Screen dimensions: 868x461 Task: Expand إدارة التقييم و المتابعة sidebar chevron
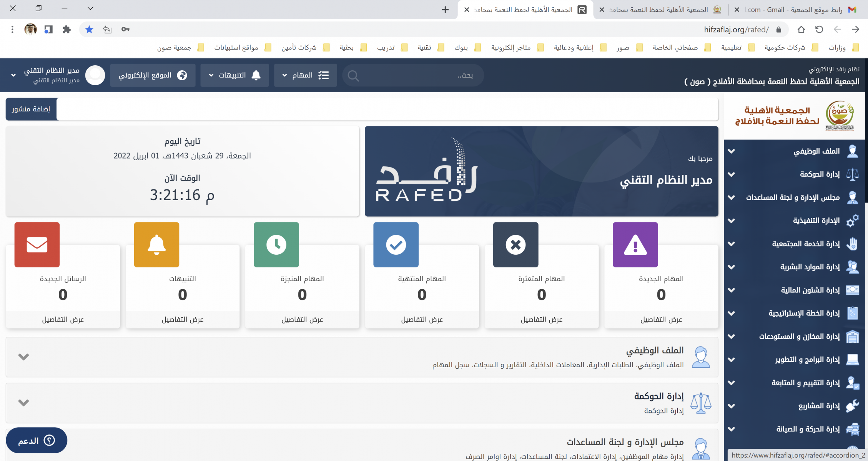point(731,383)
